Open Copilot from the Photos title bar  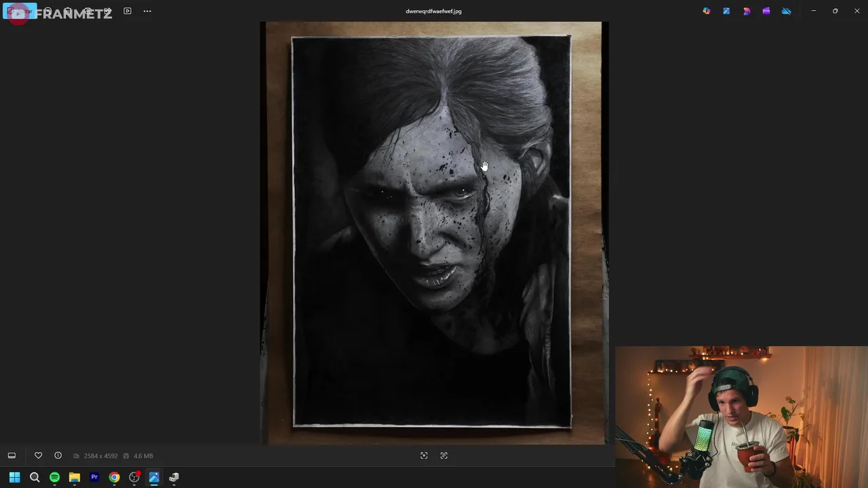(x=707, y=11)
